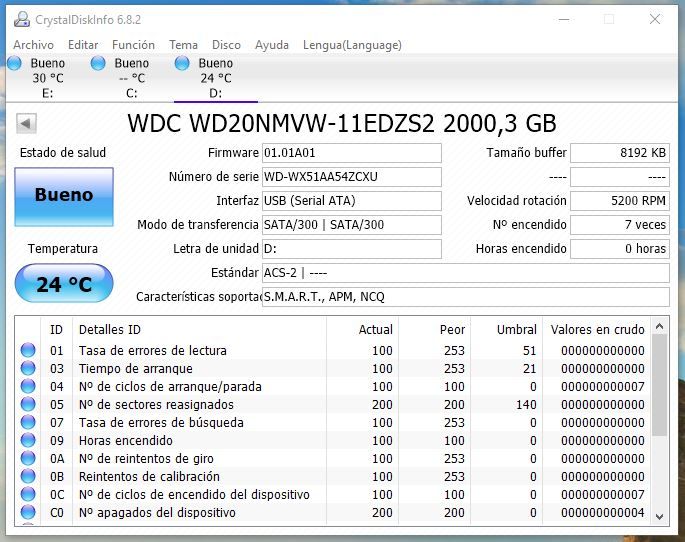Open the Disco menu

click(226, 45)
